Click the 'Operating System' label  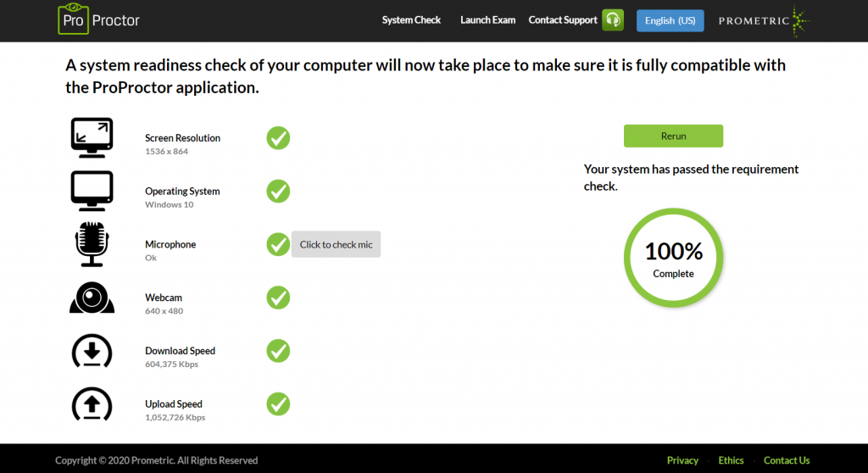[183, 191]
